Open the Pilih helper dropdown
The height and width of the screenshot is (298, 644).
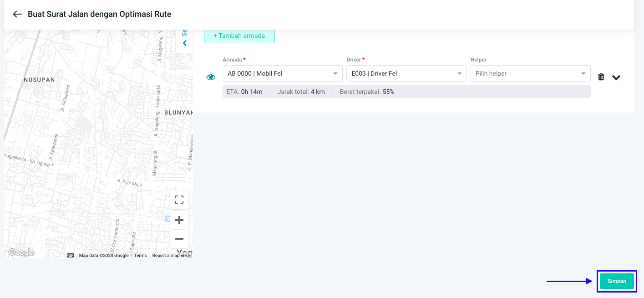[x=530, y=73]
